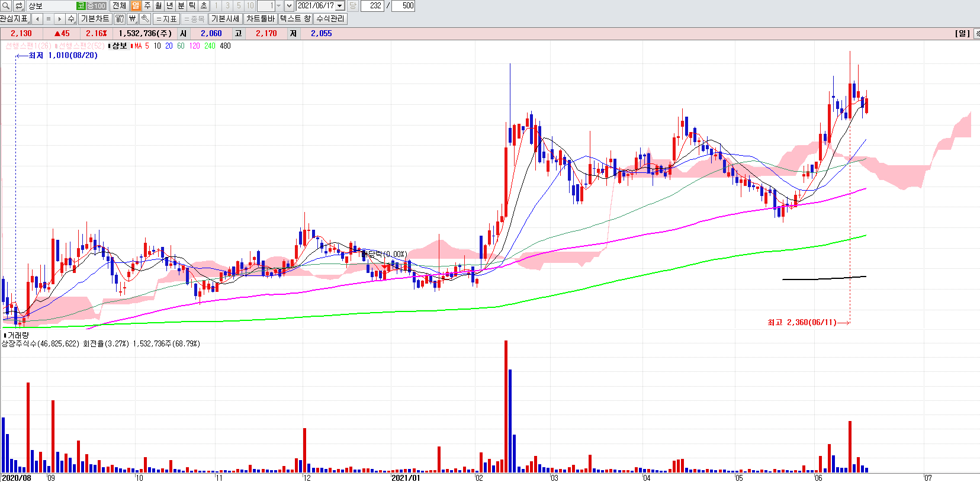Click the 수 button in toolbar
Image resolution: width=980 pixels, height=482 pixels.
71,18
